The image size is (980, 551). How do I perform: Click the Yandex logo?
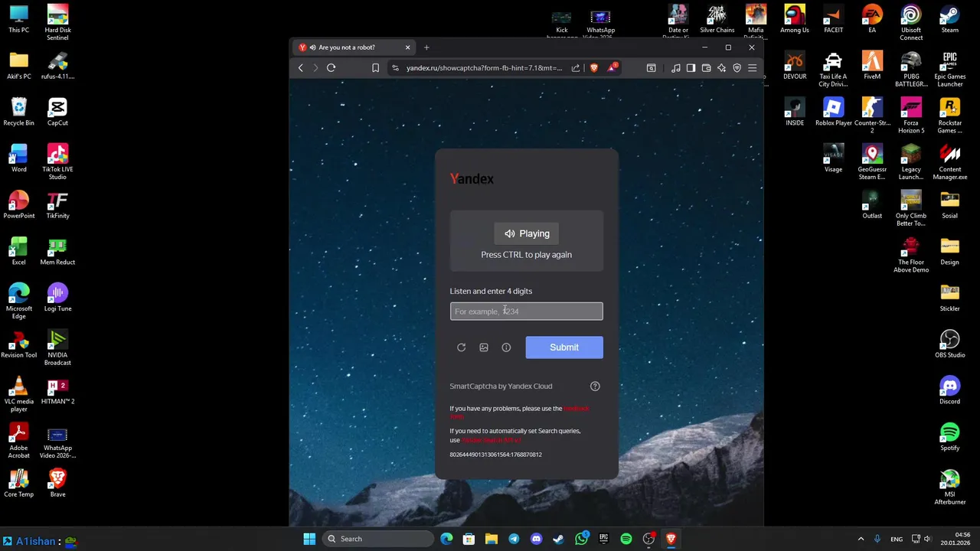pos(472,178)
